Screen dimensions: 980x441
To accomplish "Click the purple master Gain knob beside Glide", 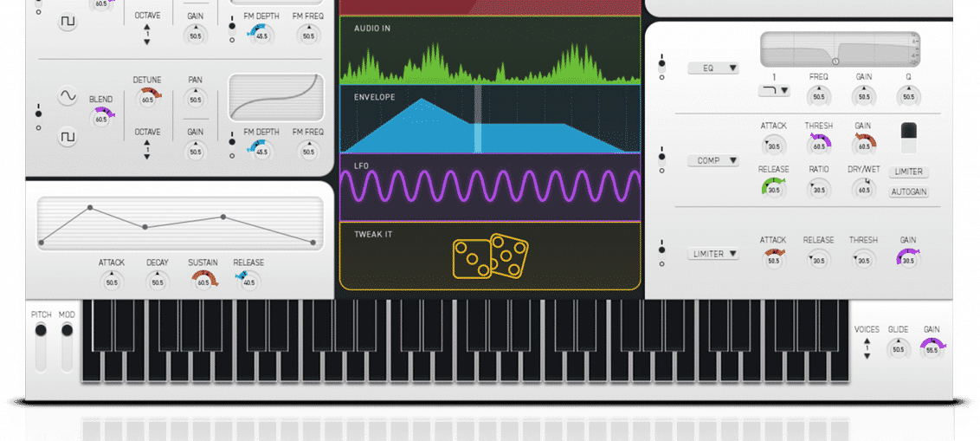I will [x=932, y=348].
